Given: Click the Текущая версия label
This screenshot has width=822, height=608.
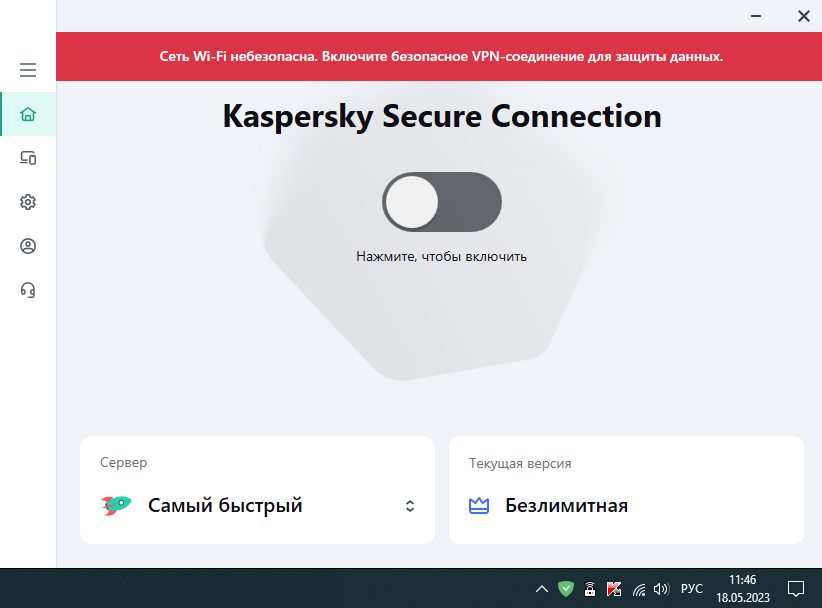Looking at the screenshot, I should click(x=520, y=463).
